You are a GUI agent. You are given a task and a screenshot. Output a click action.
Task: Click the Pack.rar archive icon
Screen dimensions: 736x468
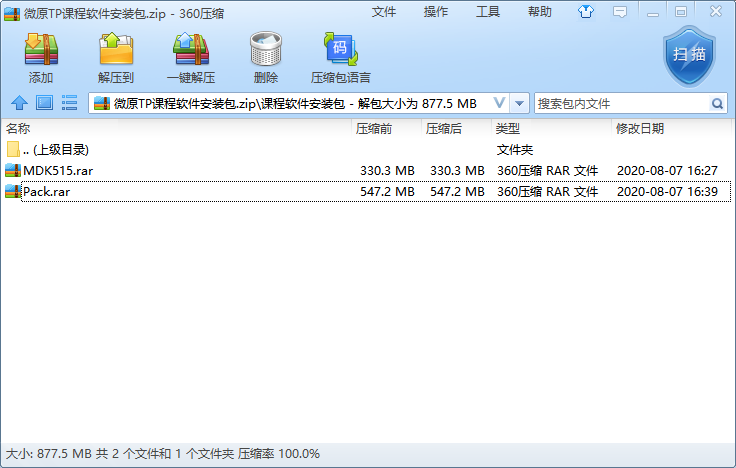(13, 192)
